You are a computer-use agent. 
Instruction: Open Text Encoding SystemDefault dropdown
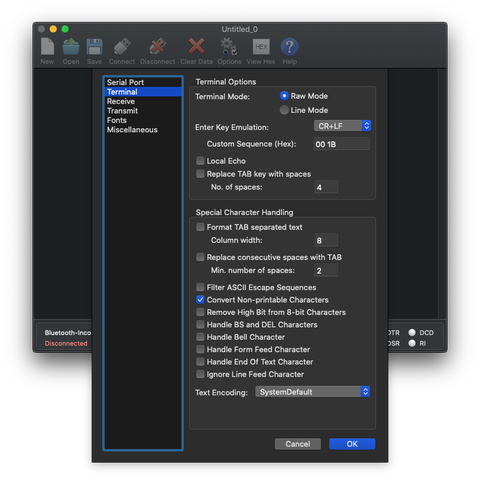pyautogui.click(x=312, y=392)
